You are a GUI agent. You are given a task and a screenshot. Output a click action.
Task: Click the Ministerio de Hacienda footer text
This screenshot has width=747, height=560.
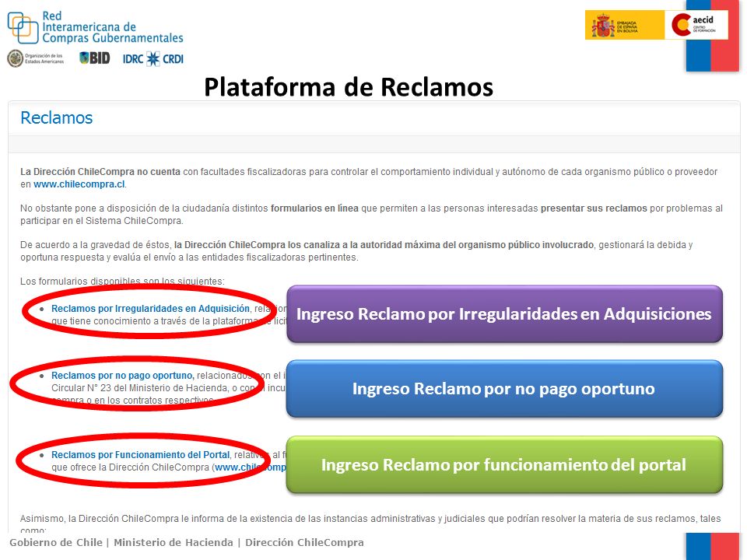[174, 542]
